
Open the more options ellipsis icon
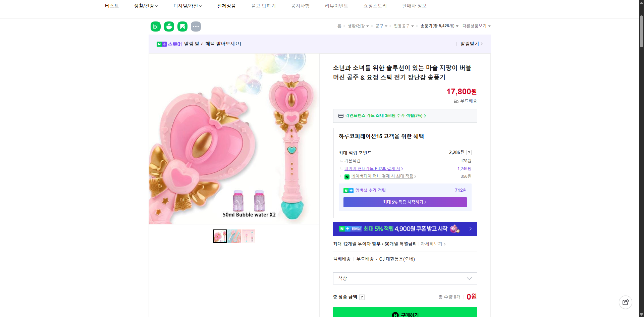(196, 26)
